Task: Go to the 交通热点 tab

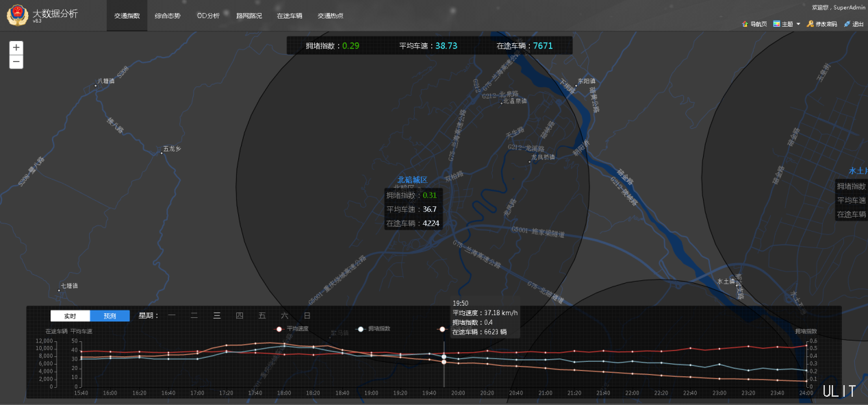Action: [x=331, y=16]
